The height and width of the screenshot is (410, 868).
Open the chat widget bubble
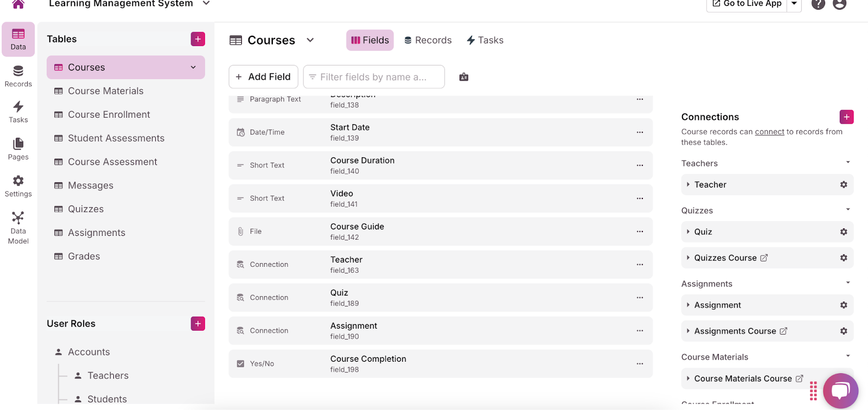[x=840, y=390]
